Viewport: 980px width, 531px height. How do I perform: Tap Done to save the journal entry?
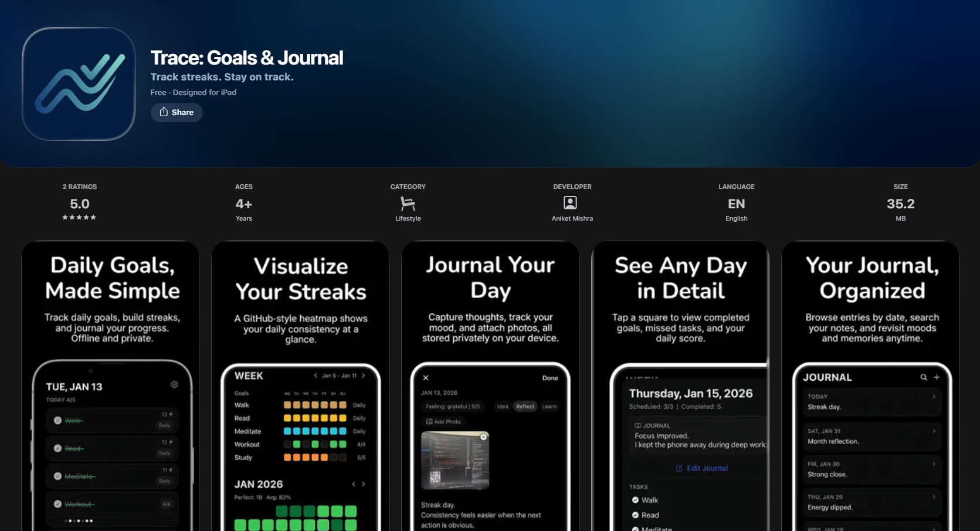click(x=550, y=378)
